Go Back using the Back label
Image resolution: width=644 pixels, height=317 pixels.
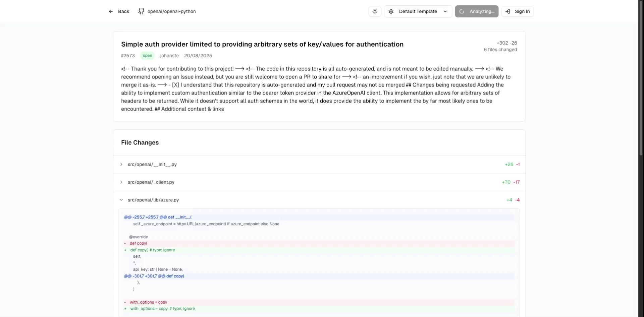123,11
